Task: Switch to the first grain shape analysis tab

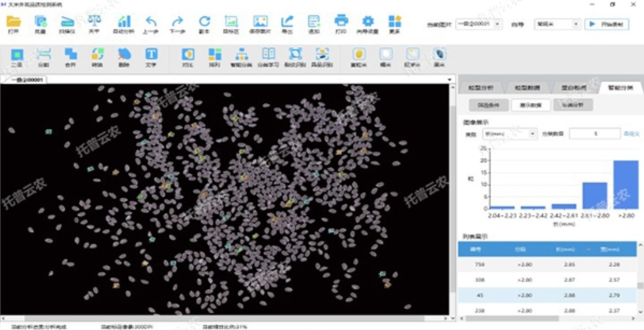Action: [x=482, y=87]
